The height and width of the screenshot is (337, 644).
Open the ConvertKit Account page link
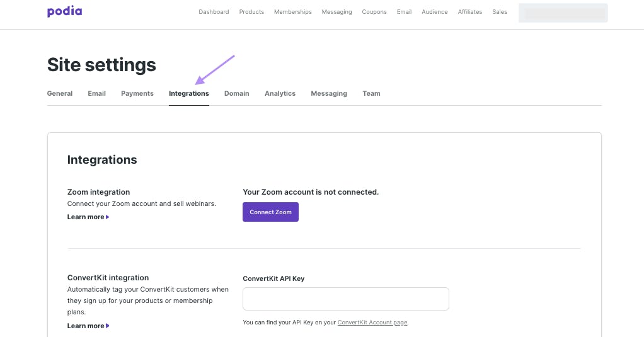coord(372,323)
